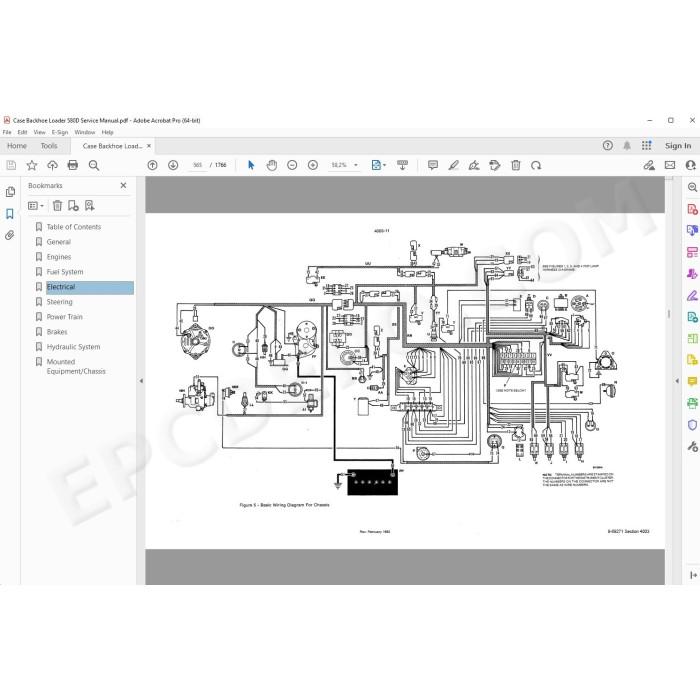700x700 pixels.
Task: Open the notifications bell
Action: pos(627,146)
